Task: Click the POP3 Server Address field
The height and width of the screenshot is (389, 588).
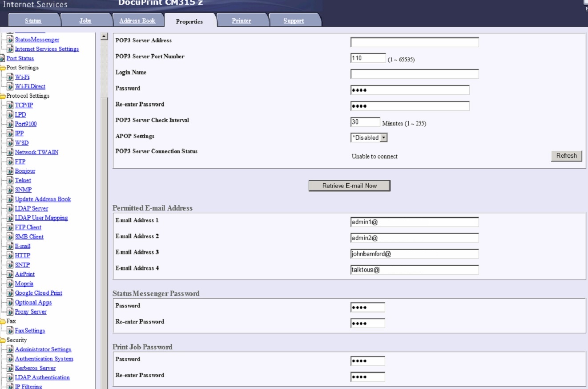Action: [415, 42]
